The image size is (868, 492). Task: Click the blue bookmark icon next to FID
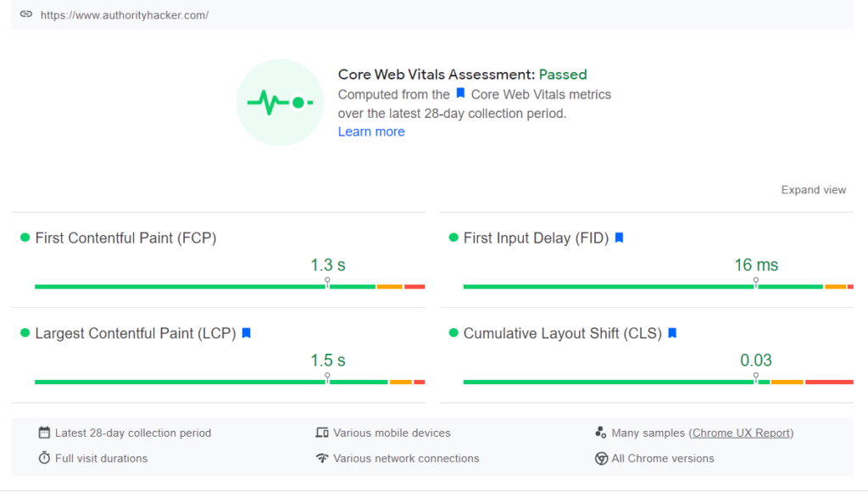[x=619, y=238]
